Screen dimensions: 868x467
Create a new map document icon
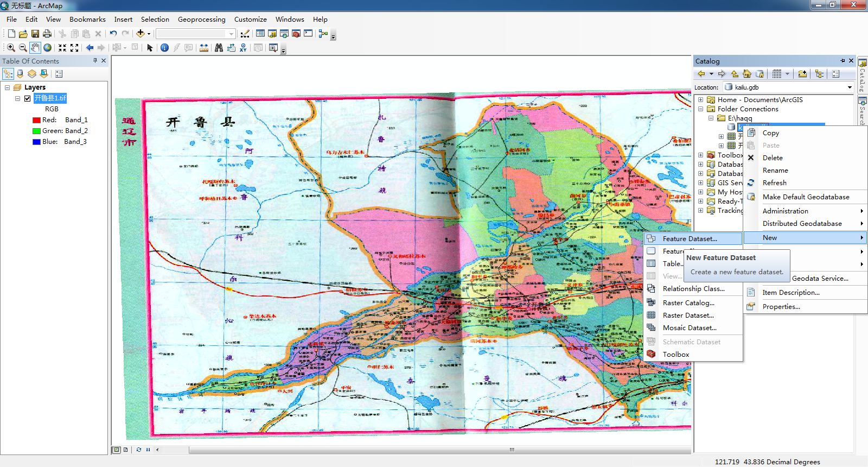click(11, 34)
